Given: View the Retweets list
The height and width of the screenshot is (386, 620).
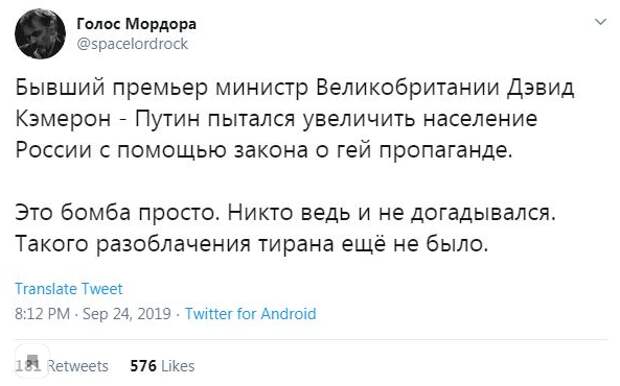Looking at the screenshot, I should pyautogui.click(x=62, y=366).
